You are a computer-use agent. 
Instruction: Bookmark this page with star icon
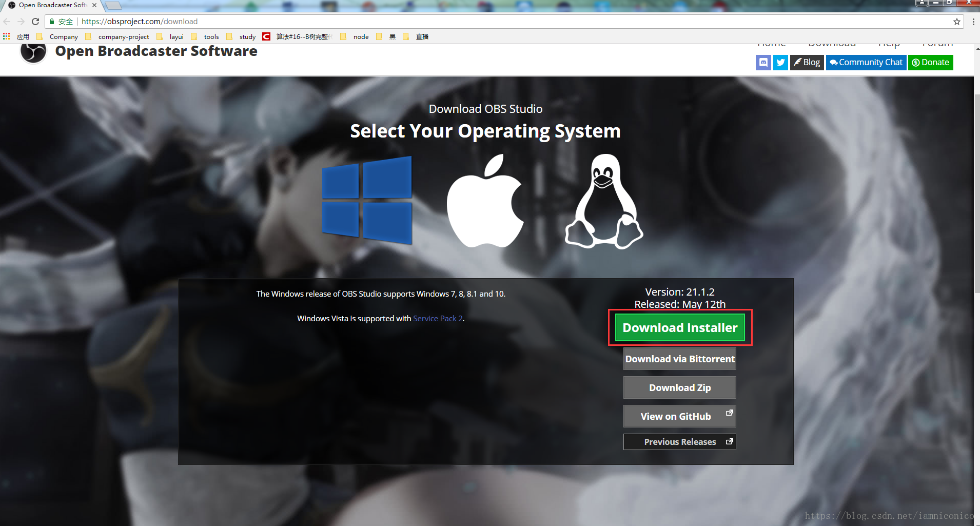pyautogui.click(x=957, y=22)
